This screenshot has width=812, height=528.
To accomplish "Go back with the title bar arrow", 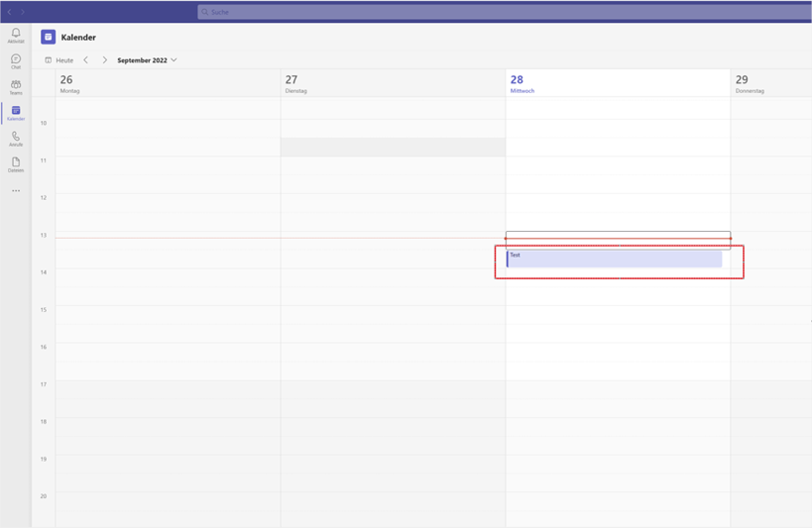I will [x=9, y=11].
